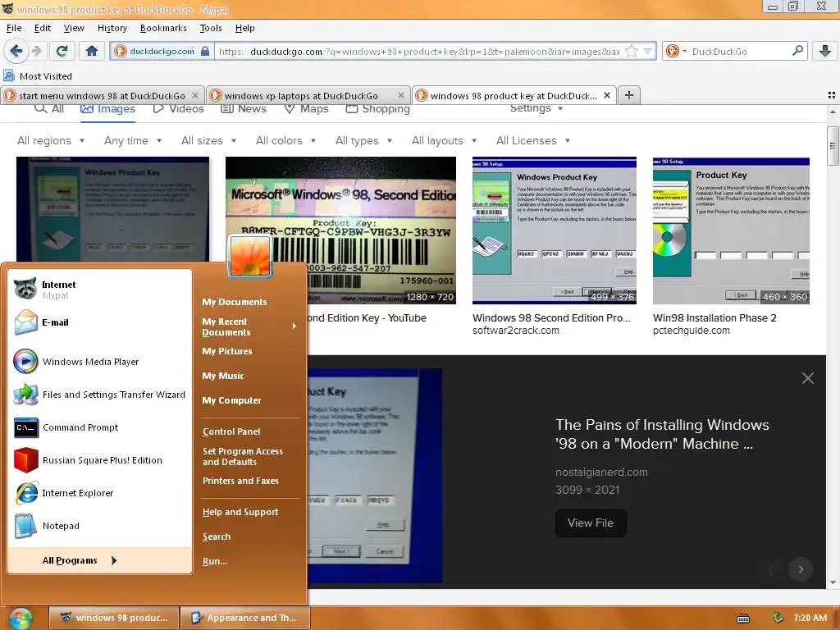Open the File menu
The width and height of the screenshot is (840, 630).
pos(14,28)
